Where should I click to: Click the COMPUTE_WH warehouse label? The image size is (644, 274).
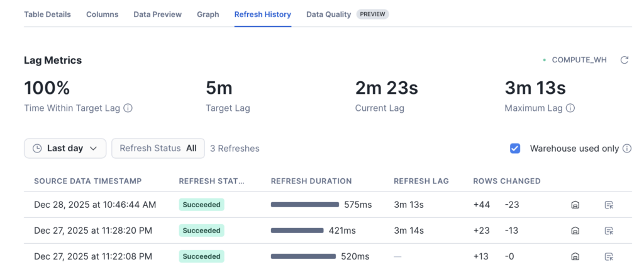point(579,60)
